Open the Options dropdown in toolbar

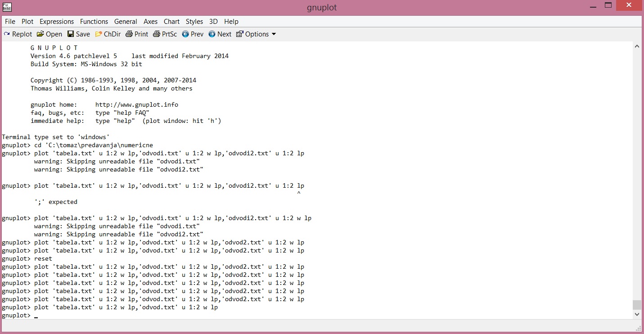(x=256, y=34)
